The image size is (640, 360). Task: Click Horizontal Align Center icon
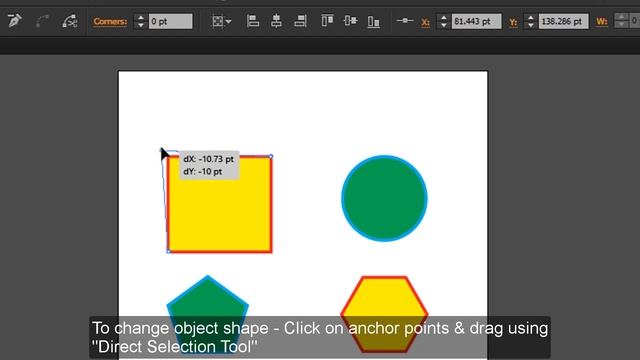pyautogui.click(x=276, y=21)
